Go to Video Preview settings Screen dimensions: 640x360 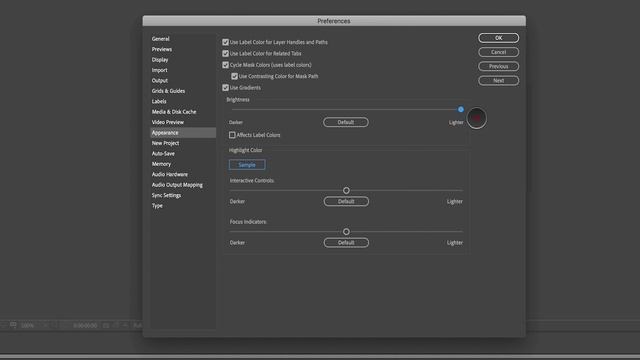pyautogui.click(x=168, y=122)
